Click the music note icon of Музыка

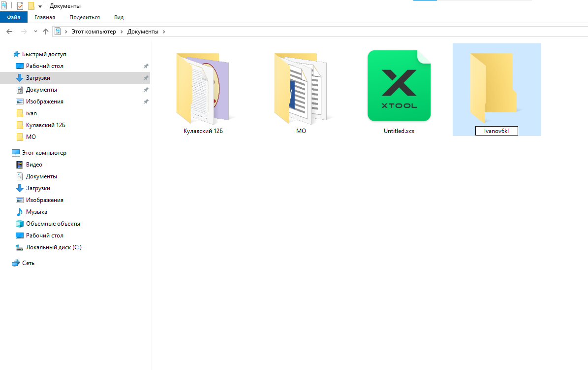click(x=20, y=212)
